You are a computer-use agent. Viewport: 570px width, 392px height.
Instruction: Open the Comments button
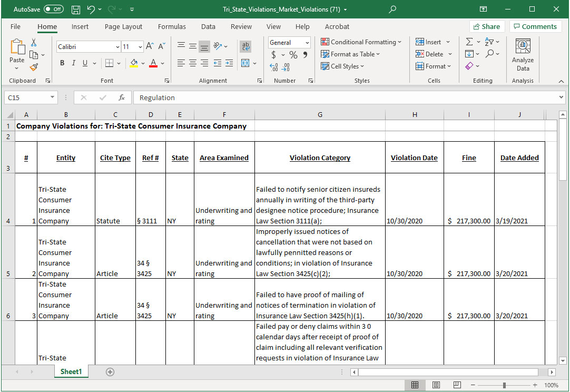535,26
